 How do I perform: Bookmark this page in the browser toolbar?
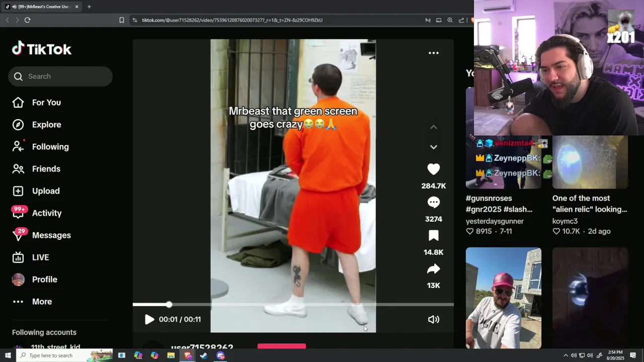[x=122, y=20]
